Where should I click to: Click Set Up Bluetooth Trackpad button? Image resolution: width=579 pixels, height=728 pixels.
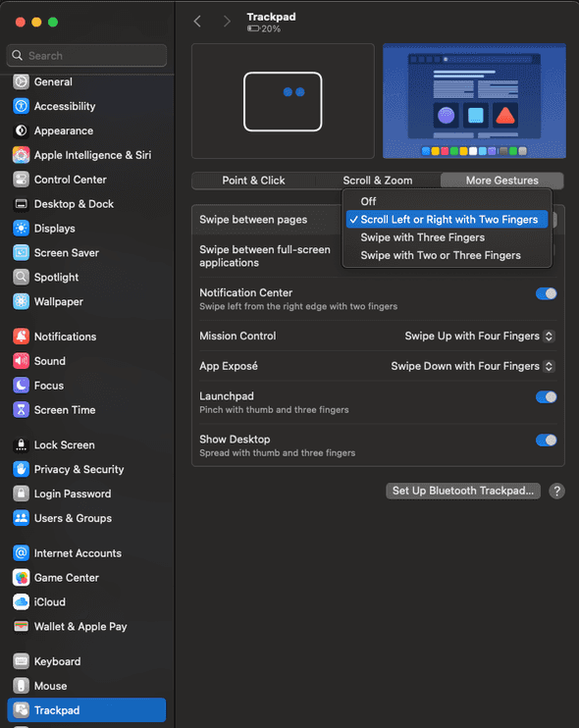pos(463,491)
